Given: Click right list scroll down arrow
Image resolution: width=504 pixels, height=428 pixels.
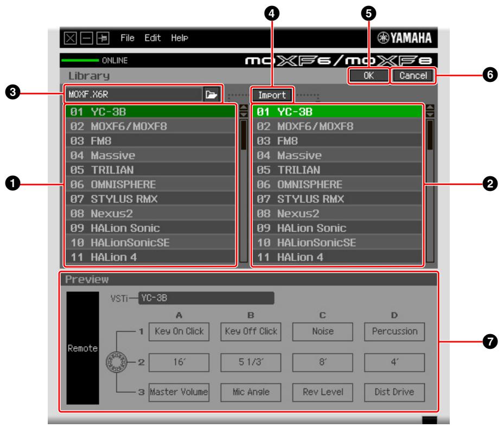Looking at the screenshot, I should [430, 114].
